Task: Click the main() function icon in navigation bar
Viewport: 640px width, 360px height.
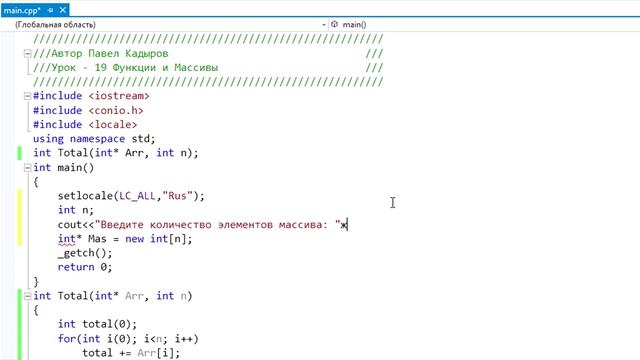Action: [x=335, y=24]
